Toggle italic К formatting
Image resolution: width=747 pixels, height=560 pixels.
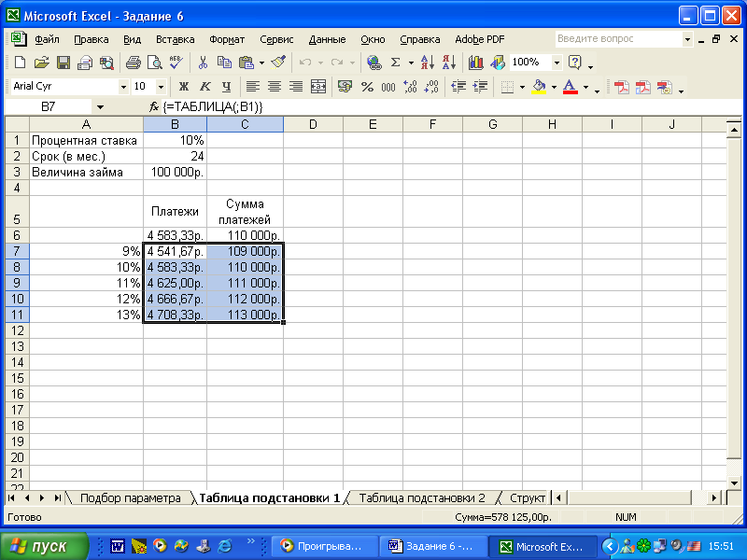(204, 87)
